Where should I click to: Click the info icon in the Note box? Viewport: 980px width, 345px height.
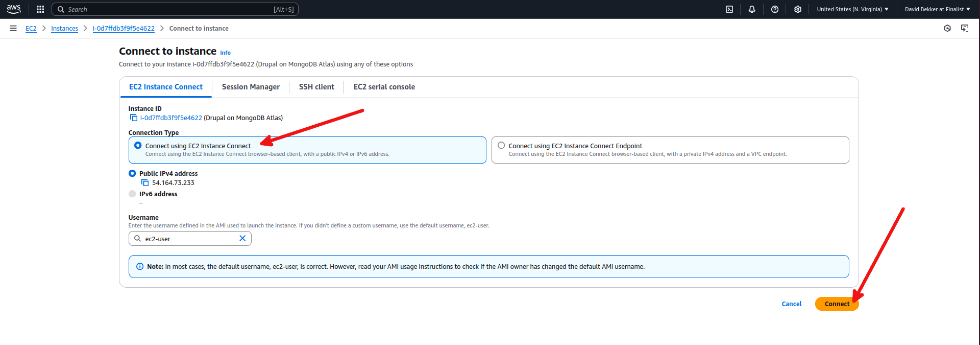(x=140, y=266)
